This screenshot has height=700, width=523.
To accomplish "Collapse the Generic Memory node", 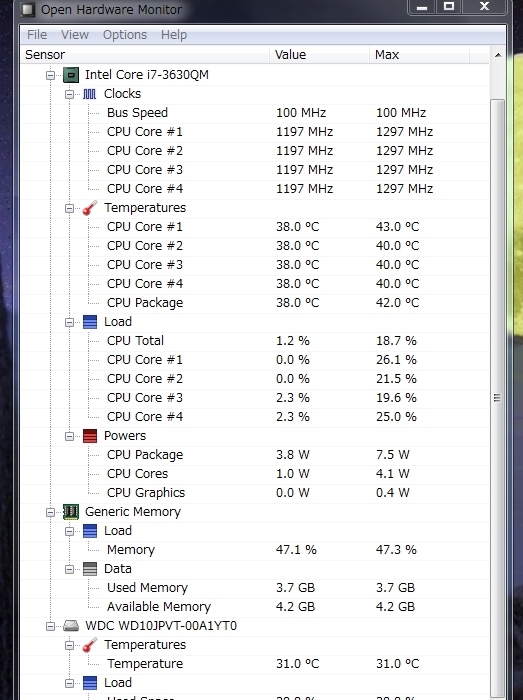I will [x=50, y=512].
